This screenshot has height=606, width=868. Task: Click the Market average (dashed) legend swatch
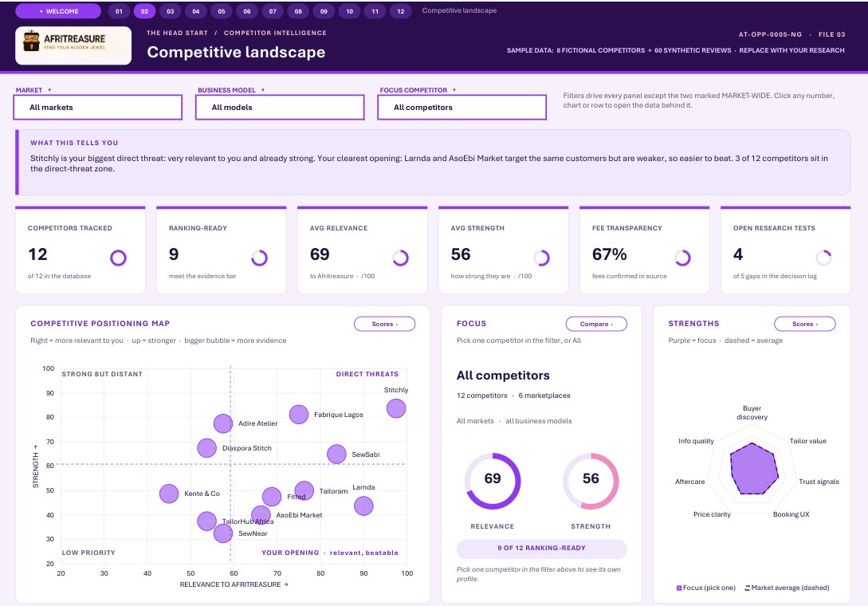[748, 588]
